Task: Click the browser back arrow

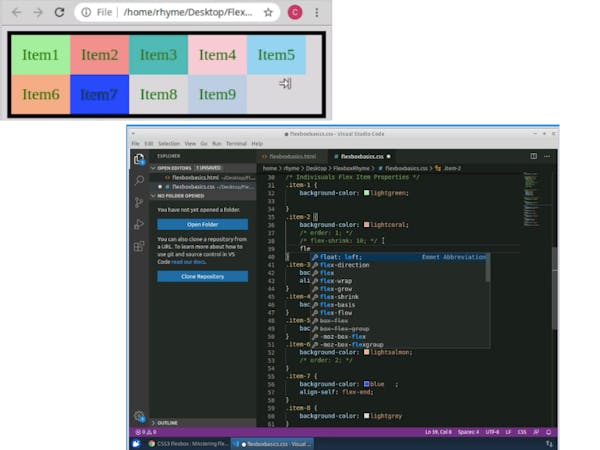Action: click(16, 13)
